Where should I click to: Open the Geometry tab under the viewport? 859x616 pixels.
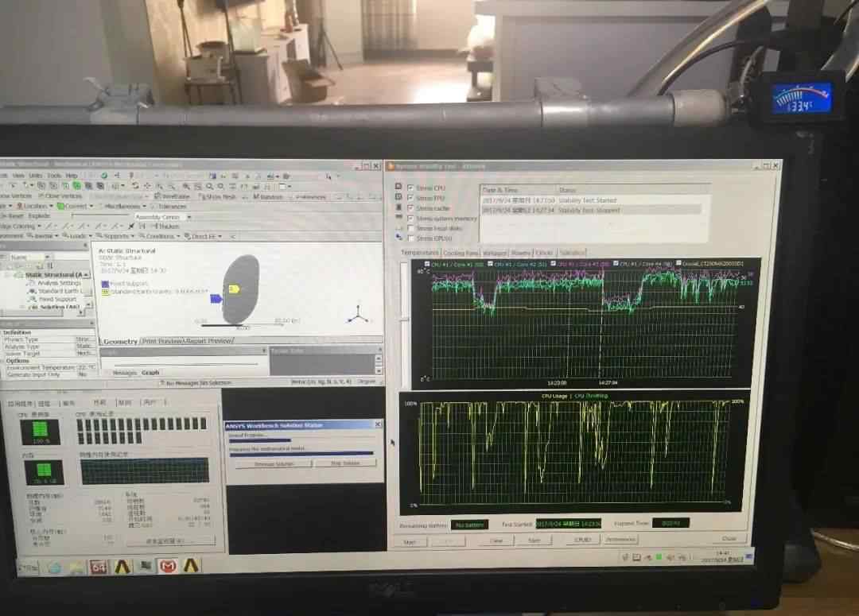120,341
